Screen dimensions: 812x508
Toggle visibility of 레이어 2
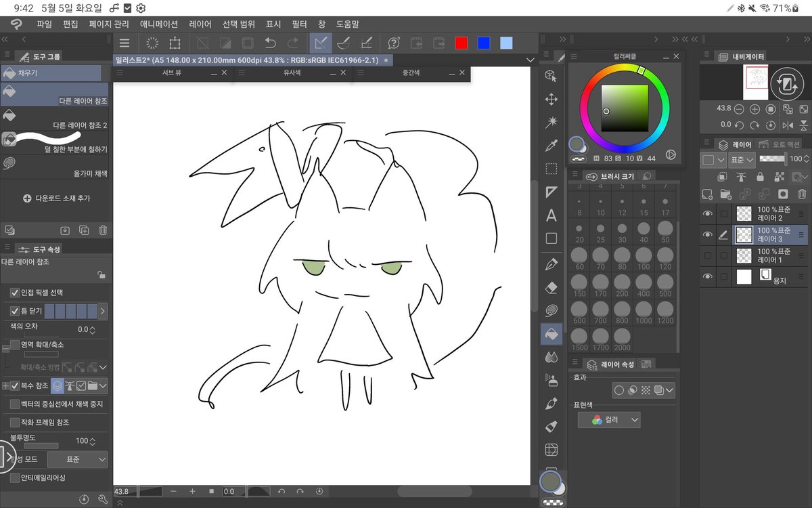coord(708,214)
